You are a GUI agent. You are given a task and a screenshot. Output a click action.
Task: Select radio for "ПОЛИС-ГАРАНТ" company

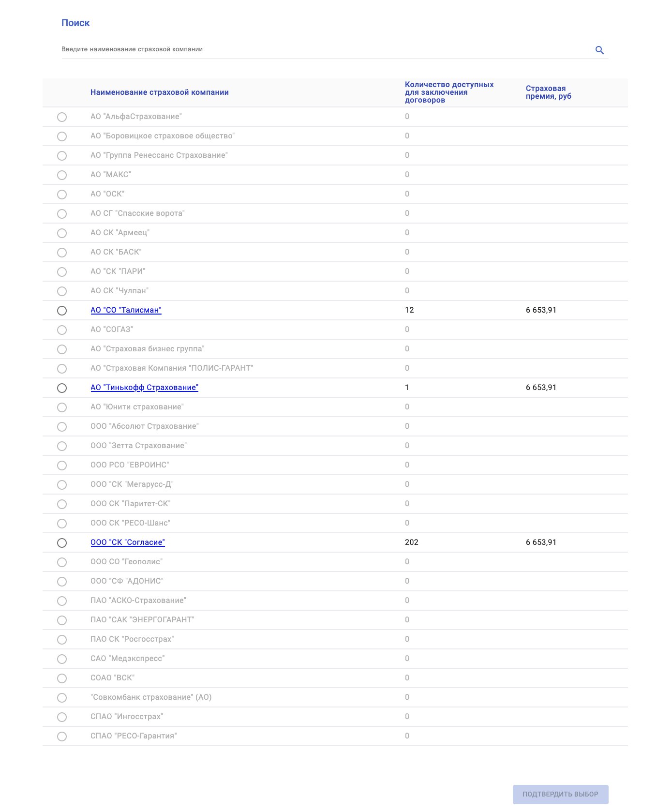coord(62,369)
